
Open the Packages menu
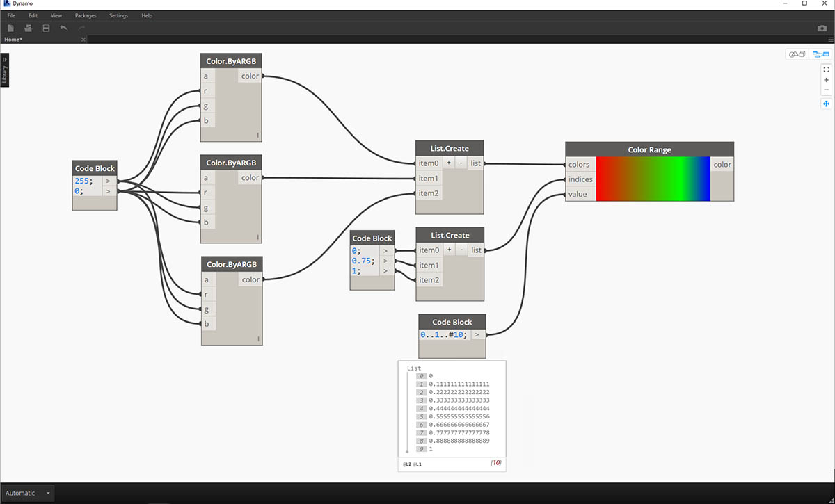coord(86,15)
